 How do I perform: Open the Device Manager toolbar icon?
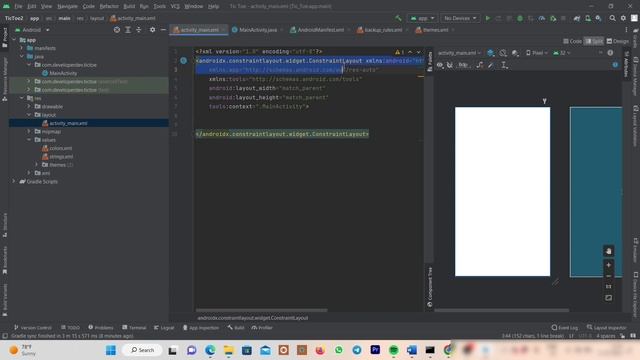pos(588,18)
